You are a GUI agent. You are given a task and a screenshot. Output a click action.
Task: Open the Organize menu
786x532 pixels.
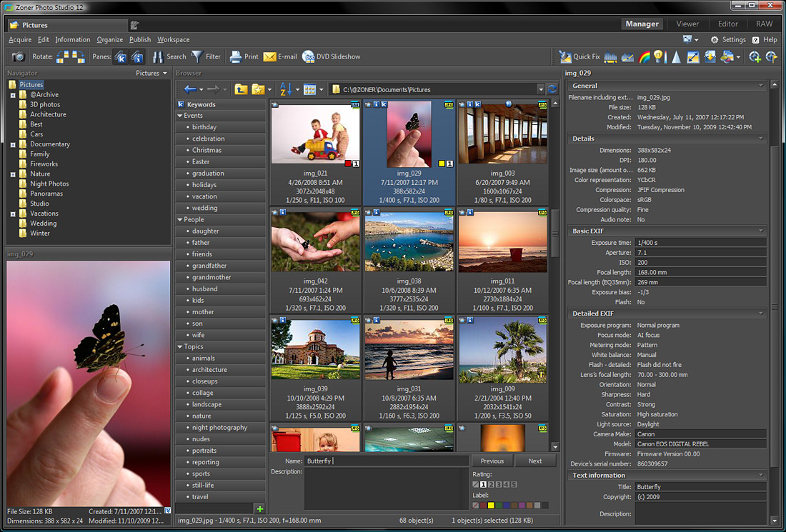[x=109, y=39]
